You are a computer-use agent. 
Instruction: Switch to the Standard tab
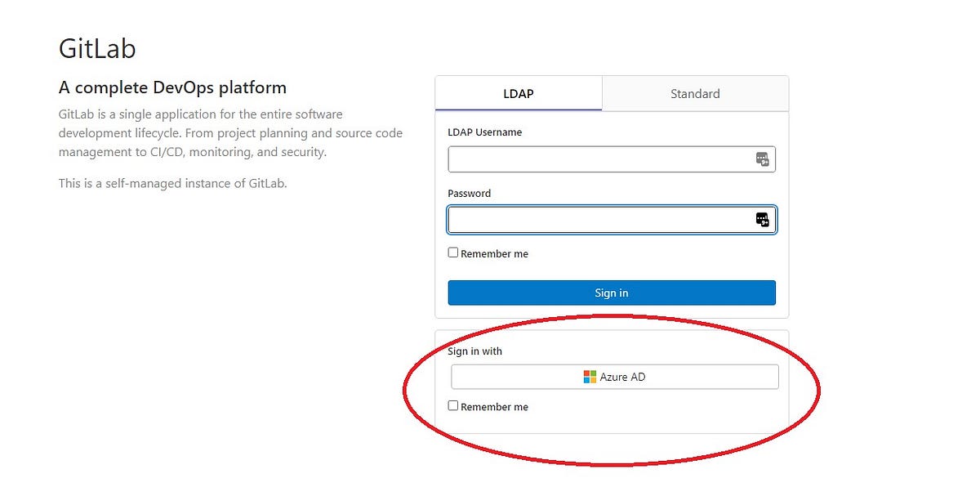[695, 93]
